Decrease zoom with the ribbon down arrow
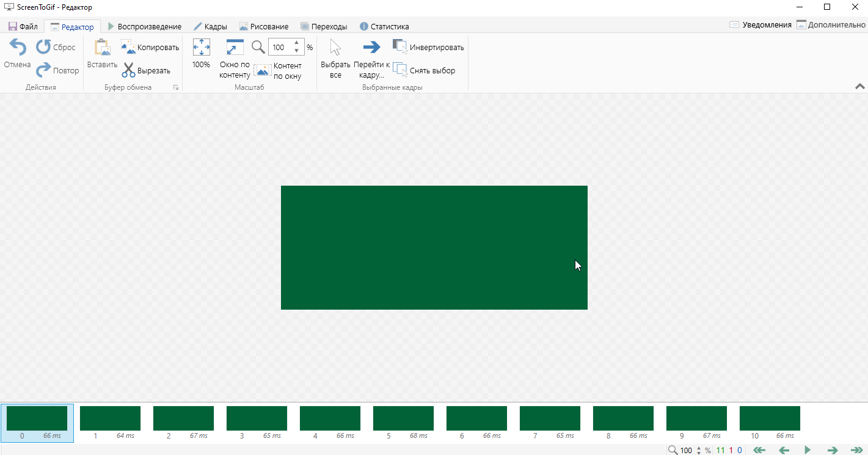This screenshot has height=455, width=868. 297,51
